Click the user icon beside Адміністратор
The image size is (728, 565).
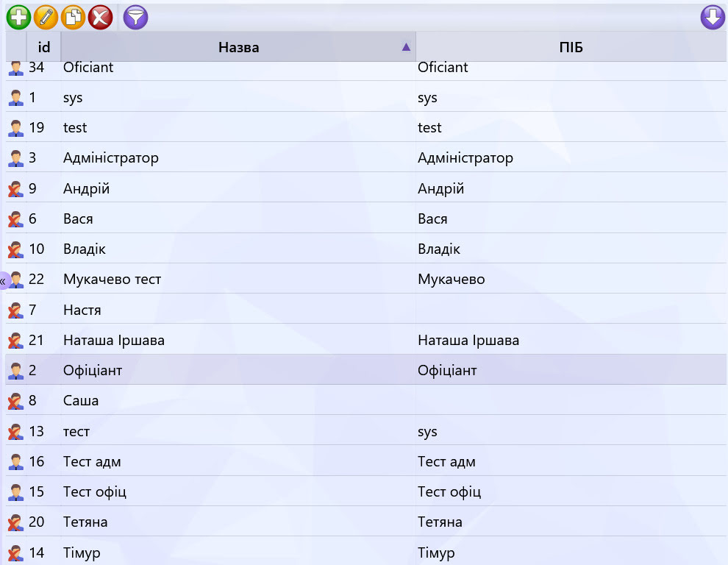coord(15,158)
